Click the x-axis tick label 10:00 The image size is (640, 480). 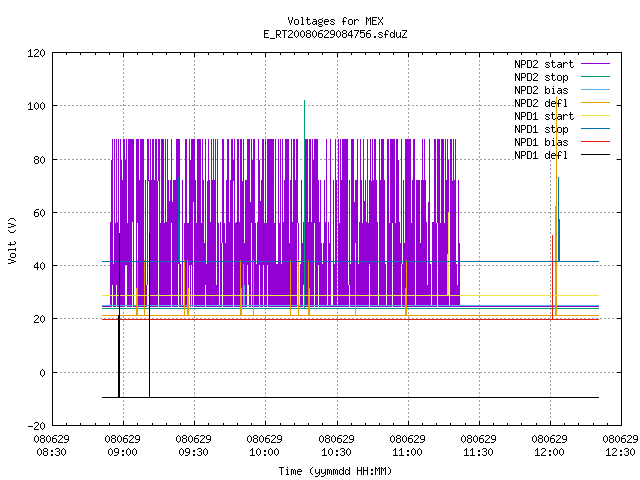pos(264,453)
